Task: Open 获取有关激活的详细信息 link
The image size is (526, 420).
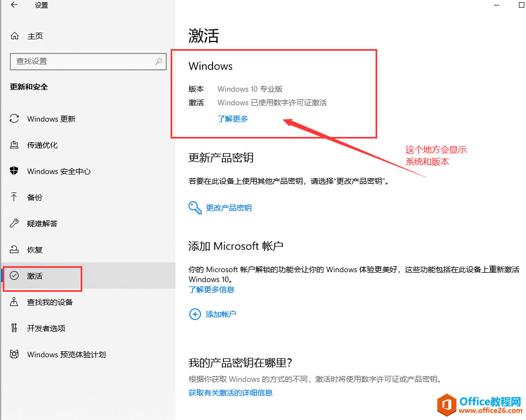Action: 230,393
